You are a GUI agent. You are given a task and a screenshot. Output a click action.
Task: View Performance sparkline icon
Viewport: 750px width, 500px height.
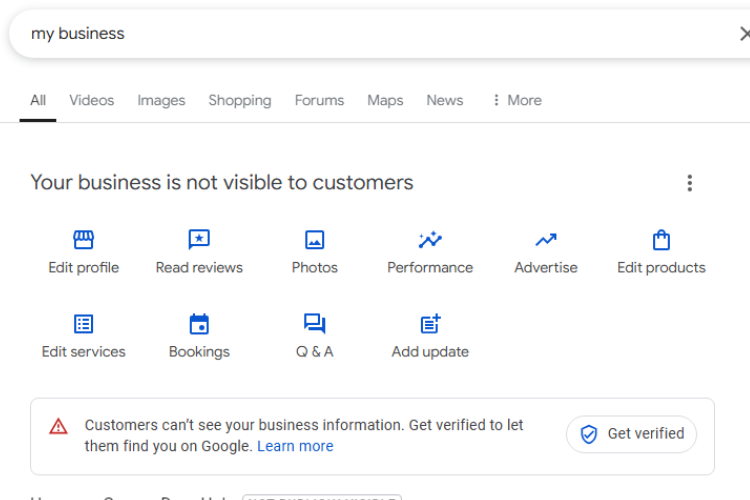430,239
